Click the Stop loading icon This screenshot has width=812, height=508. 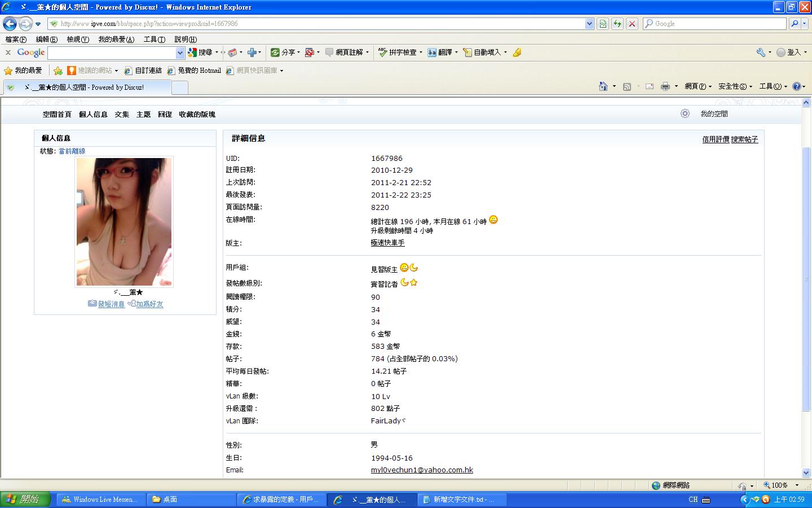(x=632, y=24)
